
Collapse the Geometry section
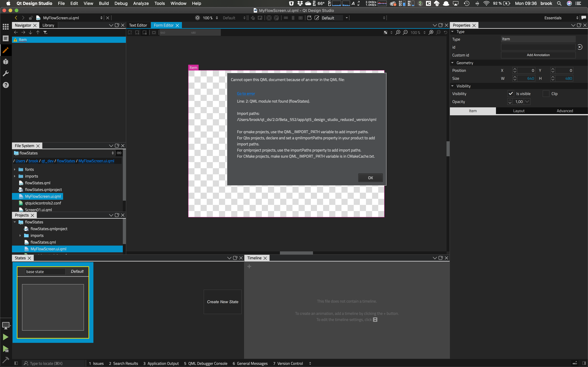click(x=452, y=63)
